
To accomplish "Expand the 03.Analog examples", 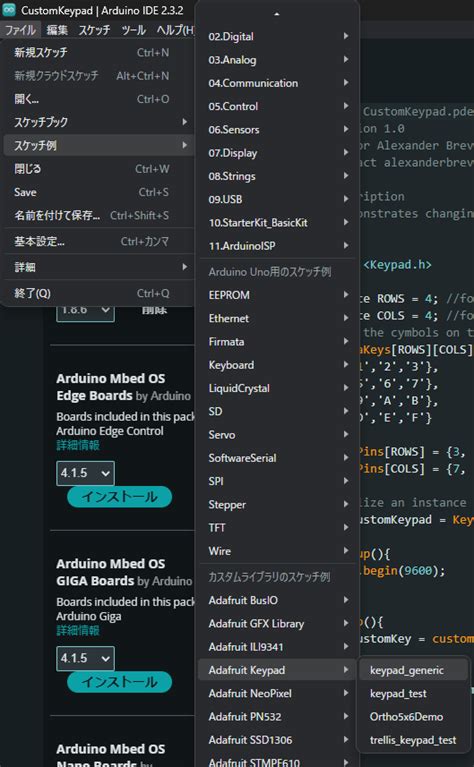I will coord(278,60).
